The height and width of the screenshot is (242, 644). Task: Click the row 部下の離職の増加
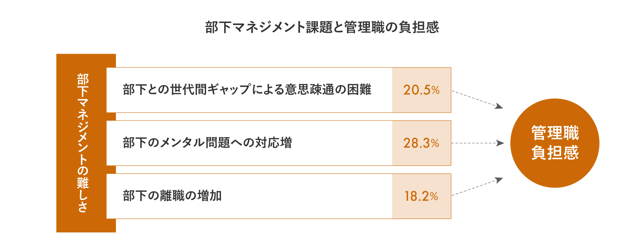point(279,196)
